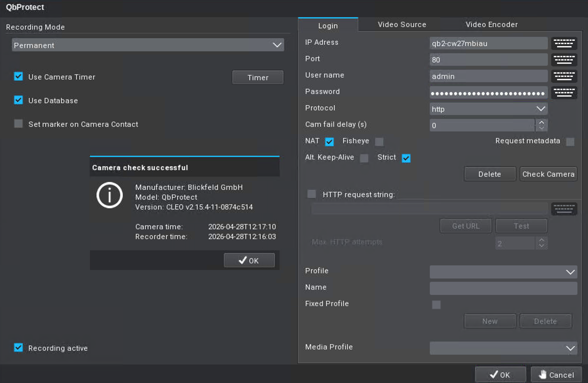Image resolution: width=588 pixels, height=383 pixels.
Task: Click the Camera time value 2026-04-28T12:17:10
Action: [x=242, y=227]
